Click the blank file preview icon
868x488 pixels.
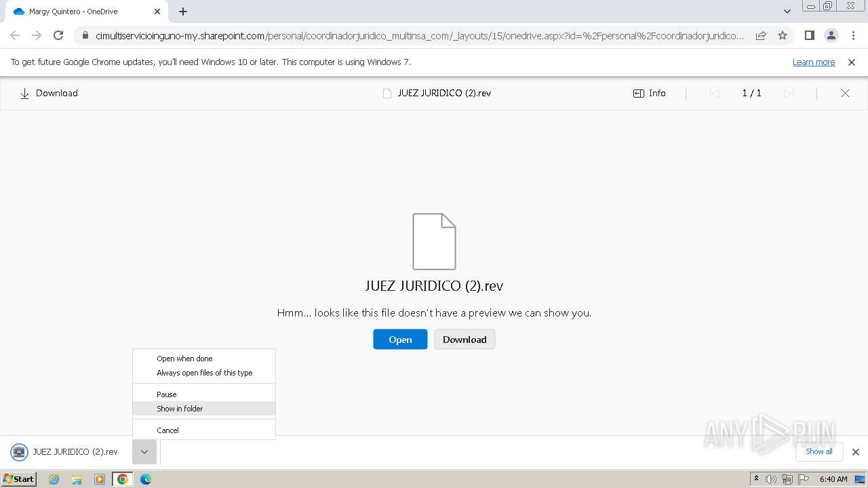click(434, 241)
